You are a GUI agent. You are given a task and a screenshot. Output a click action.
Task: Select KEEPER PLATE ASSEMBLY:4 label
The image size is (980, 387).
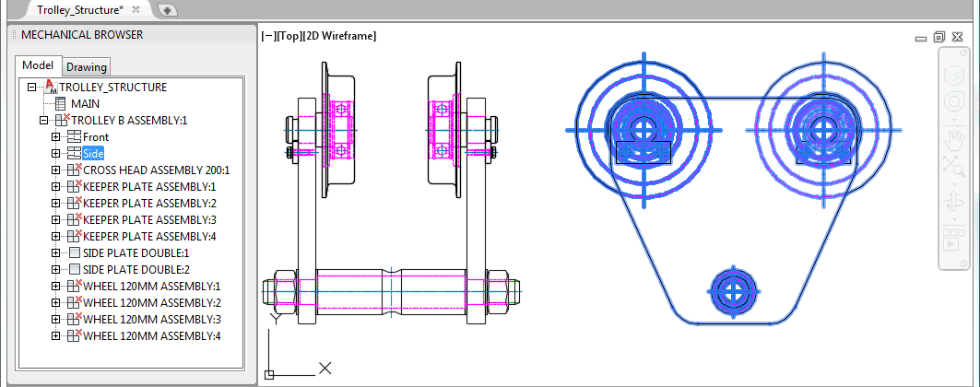click(149, 237)
